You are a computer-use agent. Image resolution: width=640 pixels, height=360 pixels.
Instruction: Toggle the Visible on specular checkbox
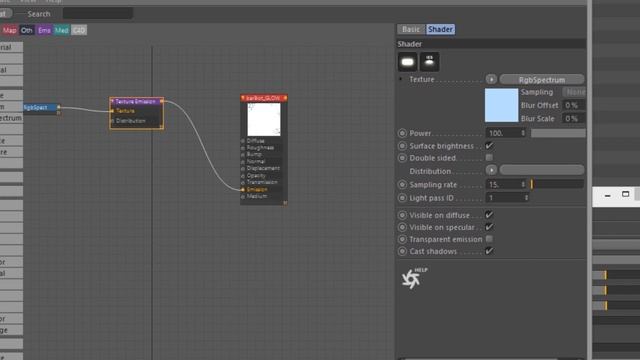[489, 227]
